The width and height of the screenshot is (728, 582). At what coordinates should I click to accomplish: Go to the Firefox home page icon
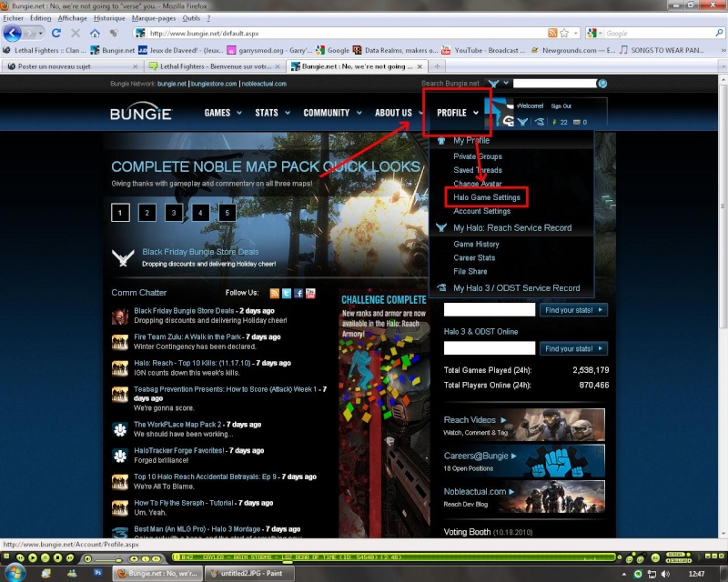(95, 33)
